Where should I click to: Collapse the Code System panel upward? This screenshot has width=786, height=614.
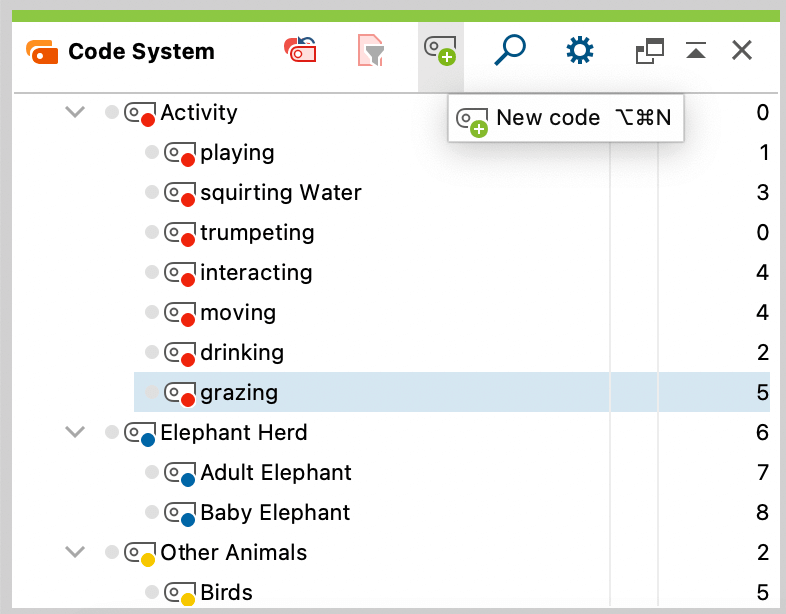[696, 50]
